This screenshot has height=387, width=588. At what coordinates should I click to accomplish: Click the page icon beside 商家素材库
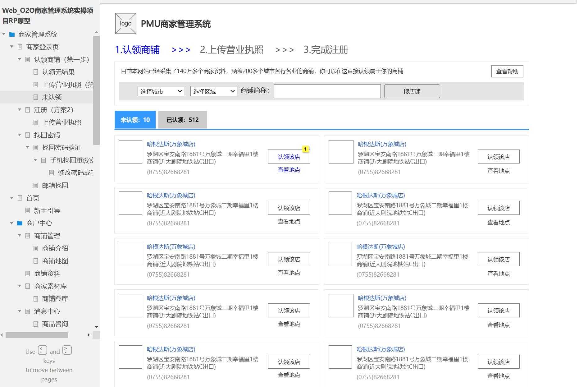[x=28, y=286]
